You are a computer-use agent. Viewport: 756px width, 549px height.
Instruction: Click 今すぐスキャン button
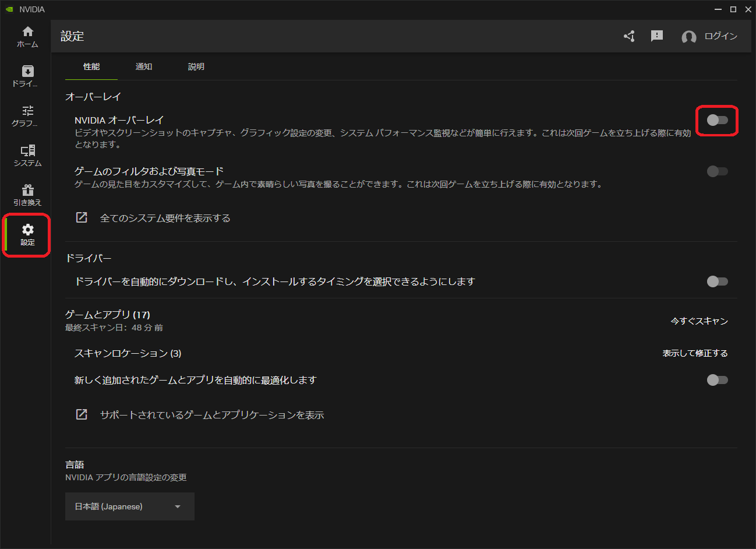[699, 321]
